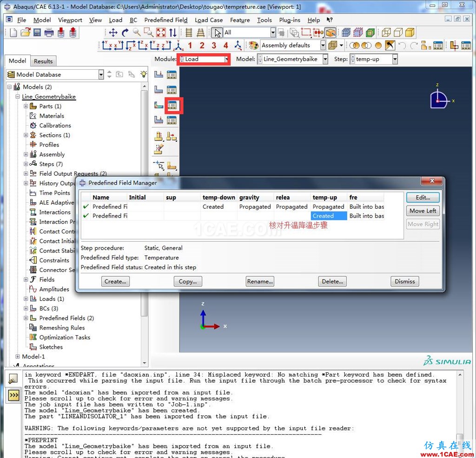Click the Cycle Views arrows icon
476x458 pixels.
click(x=172, y=33)
